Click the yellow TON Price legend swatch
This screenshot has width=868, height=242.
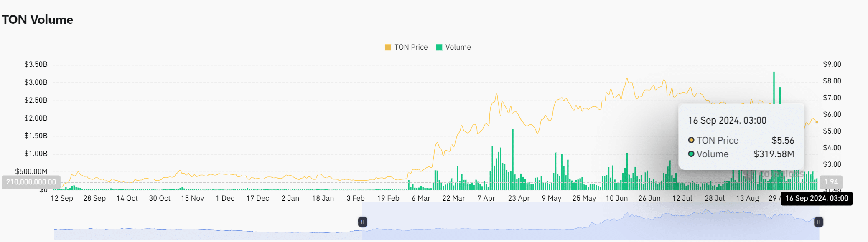click(388, 48)
